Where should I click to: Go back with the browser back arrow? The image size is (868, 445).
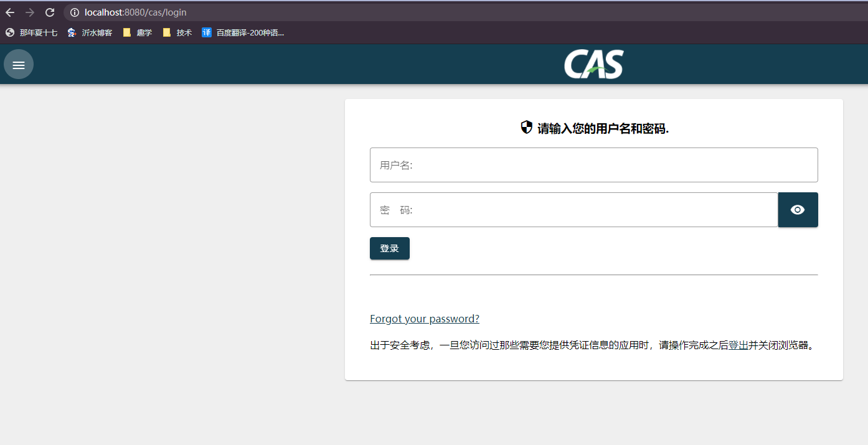(10, 12)
